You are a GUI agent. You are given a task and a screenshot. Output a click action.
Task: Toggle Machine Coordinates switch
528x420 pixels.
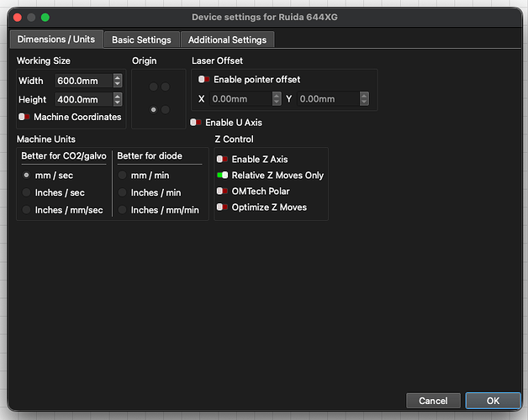pos(24,117)
